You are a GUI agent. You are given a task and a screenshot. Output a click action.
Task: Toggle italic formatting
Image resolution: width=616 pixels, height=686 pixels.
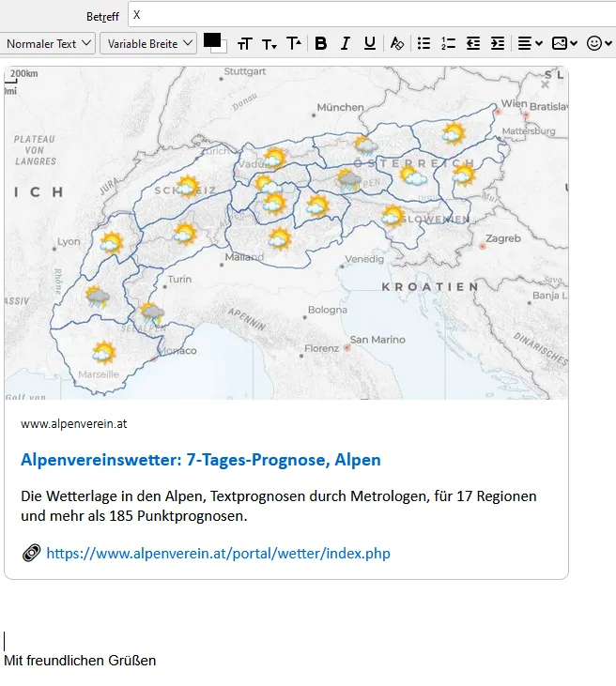pos(346,43)
